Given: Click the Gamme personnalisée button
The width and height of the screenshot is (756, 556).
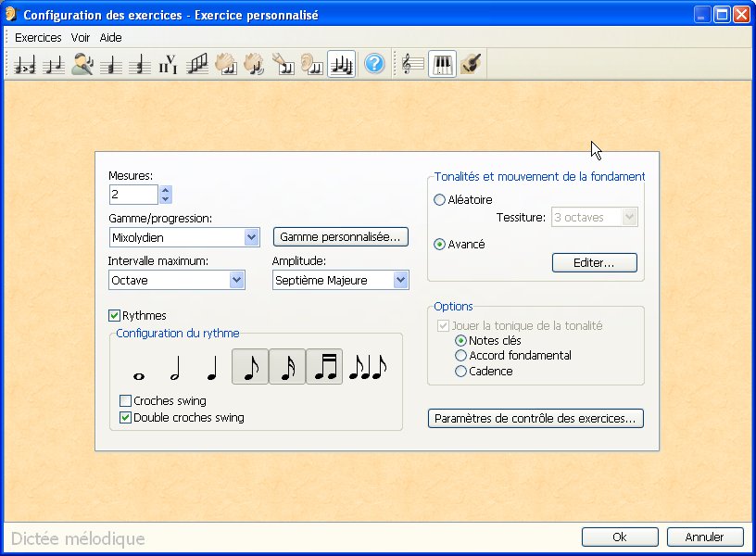Looking at the screenshot, I should [x=340, y=236].
